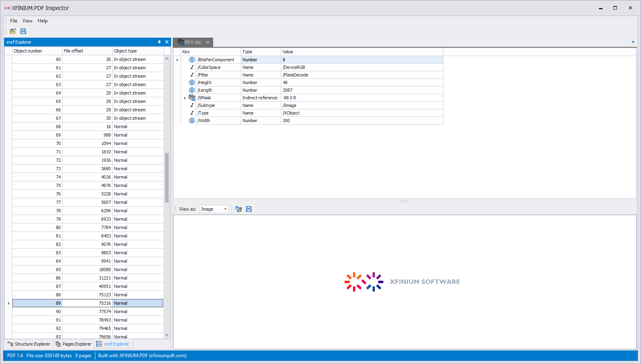Close the 89 0 obj tab

click(208, 42)
